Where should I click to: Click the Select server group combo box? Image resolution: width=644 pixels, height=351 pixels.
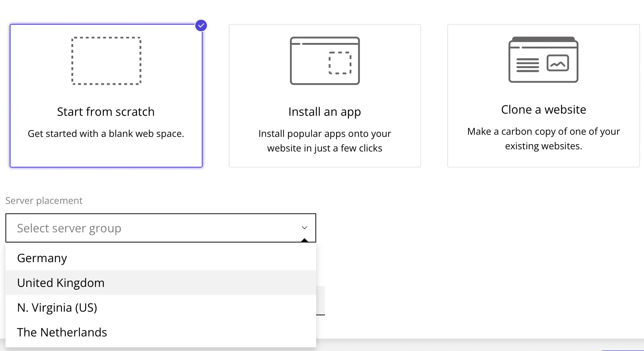coord(153,228)
